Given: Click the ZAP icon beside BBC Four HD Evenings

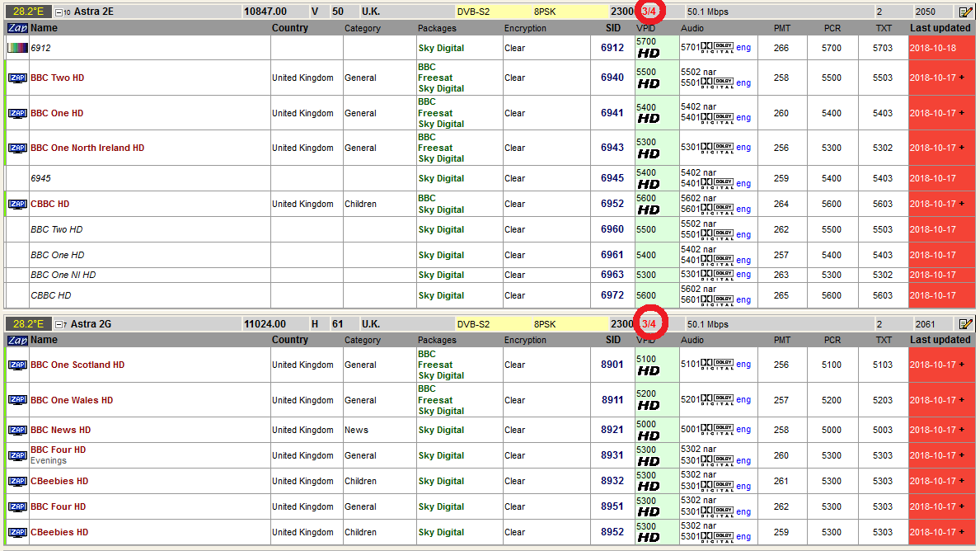Looking at the screenshot, I should click(17, 455).
